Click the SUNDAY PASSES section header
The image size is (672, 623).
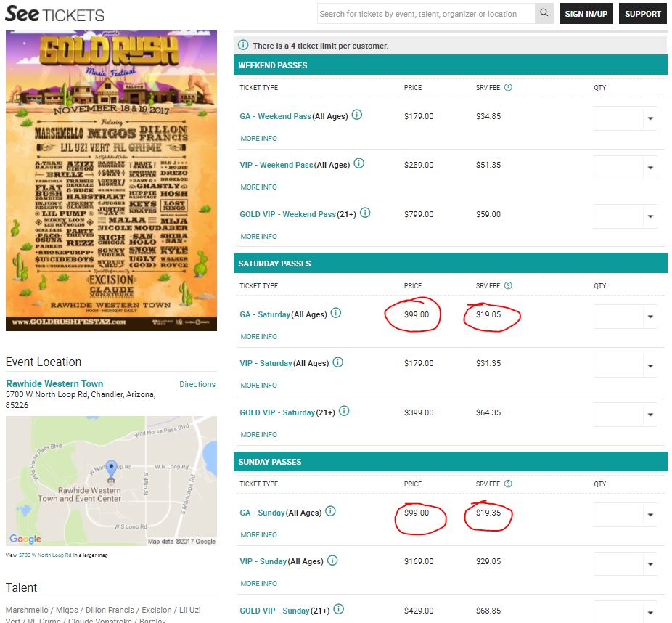click(451, 461)
